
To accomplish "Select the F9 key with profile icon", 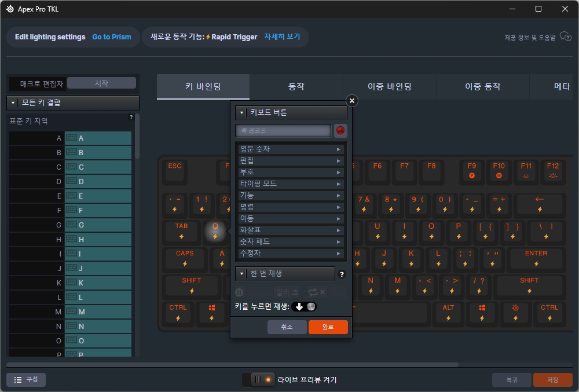I will coord(471,171).
